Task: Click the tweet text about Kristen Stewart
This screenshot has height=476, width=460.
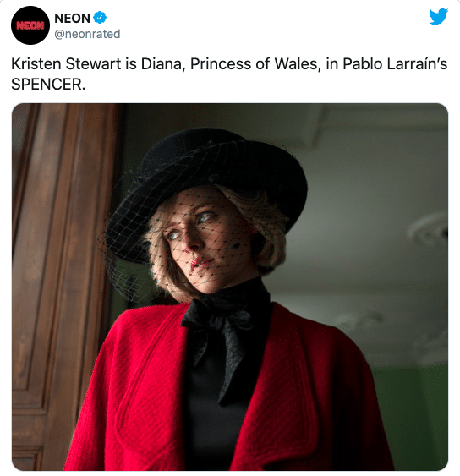Action: [229, 74]
